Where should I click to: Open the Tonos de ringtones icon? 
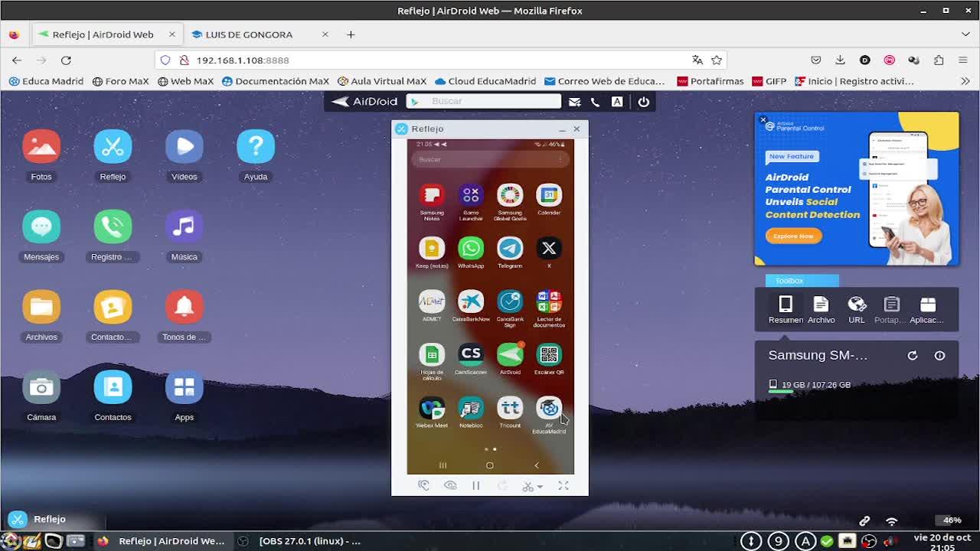[185, 307]
